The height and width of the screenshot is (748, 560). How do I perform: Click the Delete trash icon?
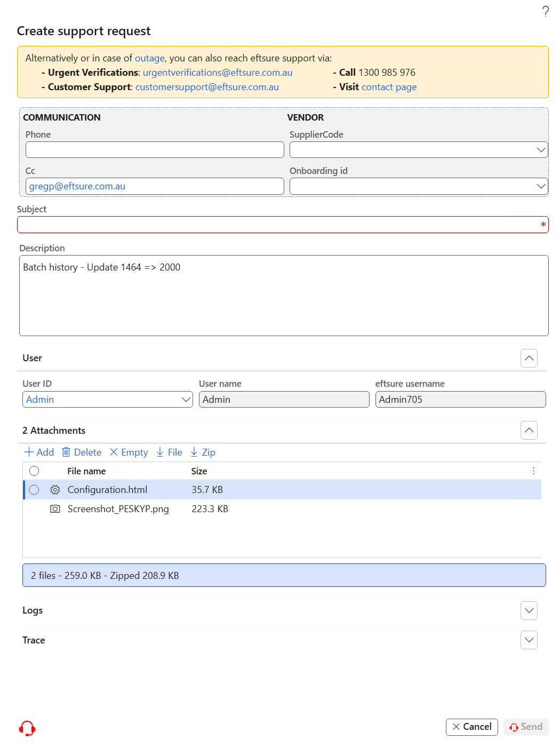(x=66, y=452)
